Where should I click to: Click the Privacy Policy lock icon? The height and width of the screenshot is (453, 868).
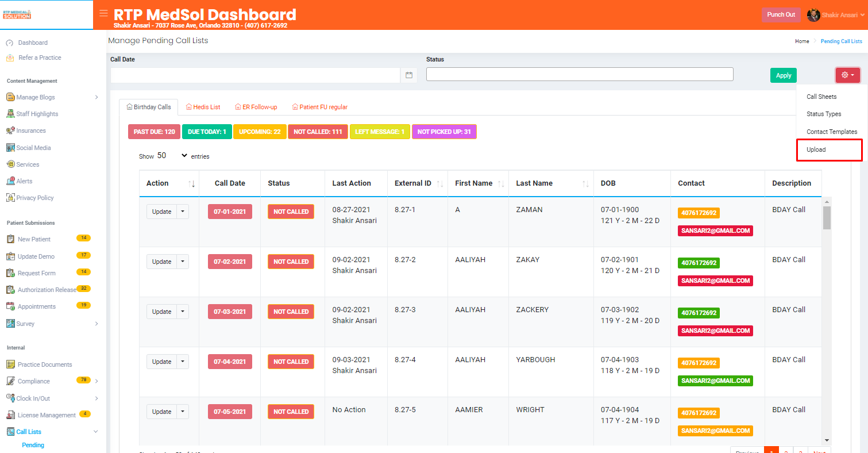[x=10, y=198]
